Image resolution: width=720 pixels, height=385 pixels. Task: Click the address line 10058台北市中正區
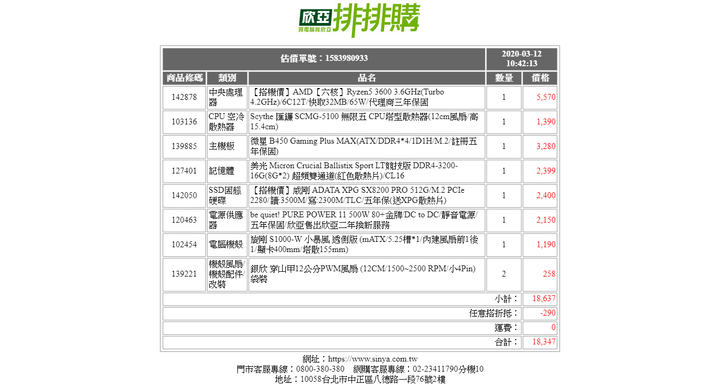point(360,379)
